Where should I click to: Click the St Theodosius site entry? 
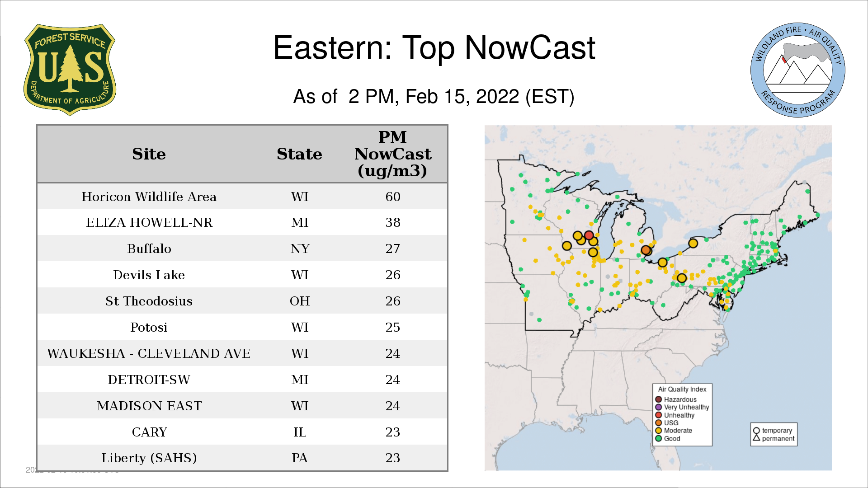pos(149,301)
